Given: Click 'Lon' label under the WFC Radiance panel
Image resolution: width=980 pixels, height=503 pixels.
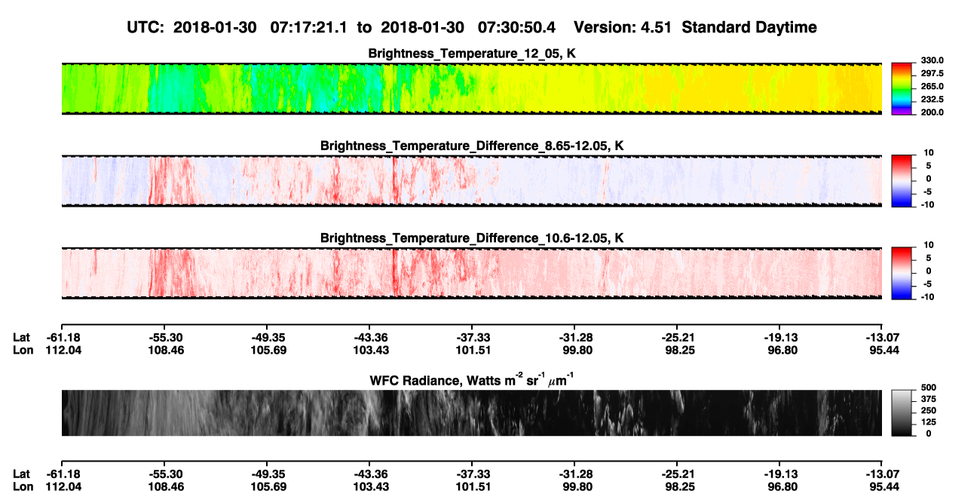Looking at the screenshot, I should coord(23,486).
